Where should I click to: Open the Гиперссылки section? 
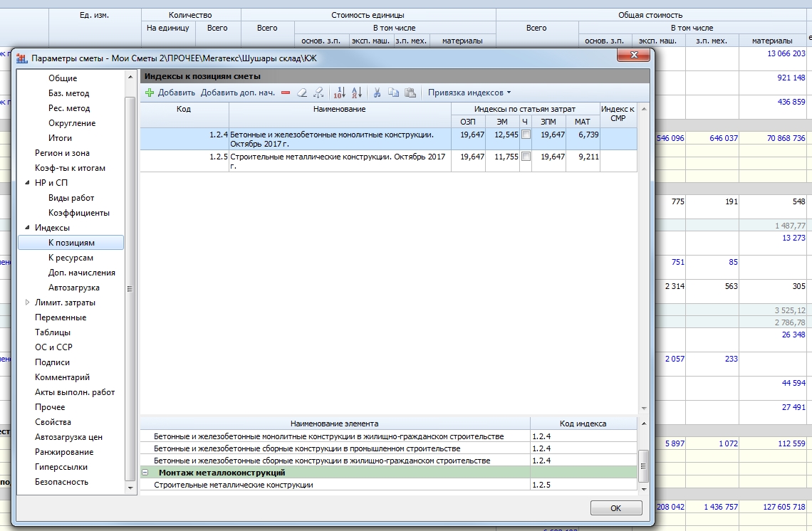(x=61, y=468)
